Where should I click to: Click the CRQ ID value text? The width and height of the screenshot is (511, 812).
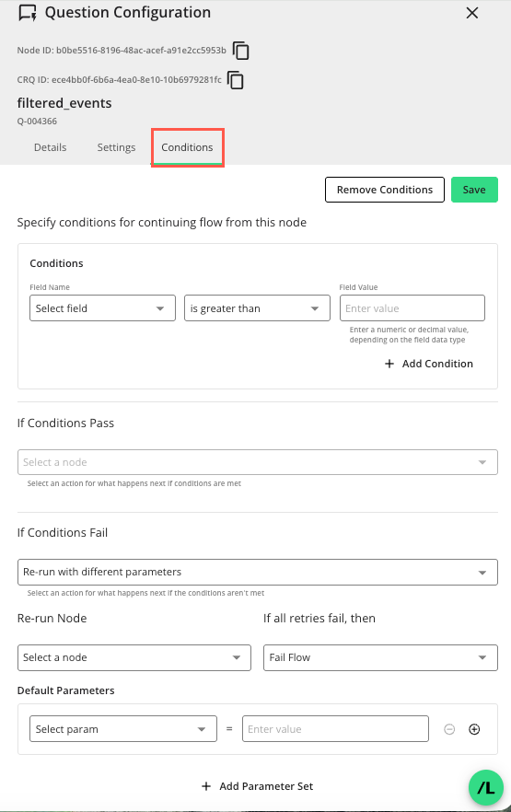136,79
